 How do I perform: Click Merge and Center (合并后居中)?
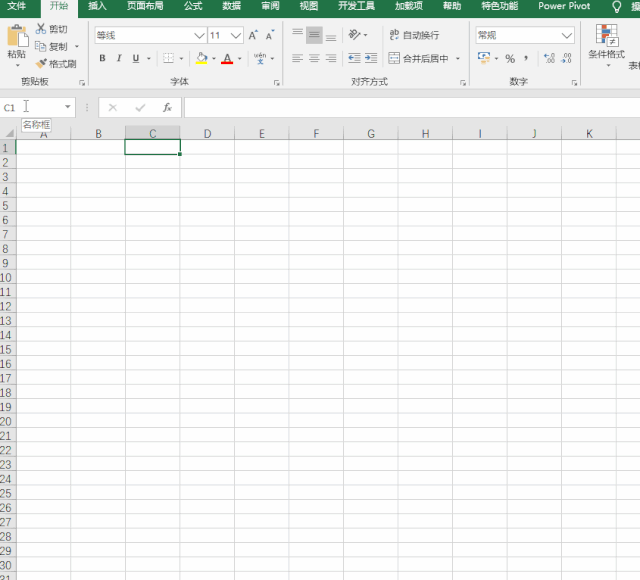tap(418, 58)
